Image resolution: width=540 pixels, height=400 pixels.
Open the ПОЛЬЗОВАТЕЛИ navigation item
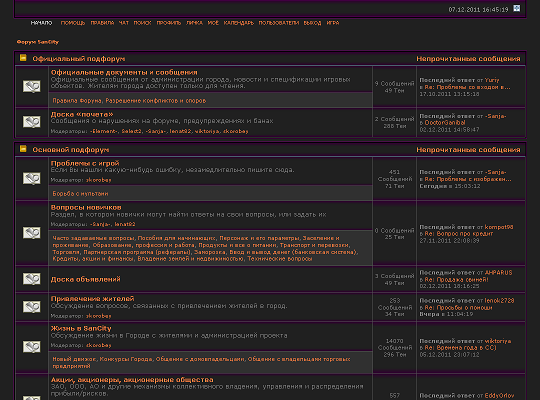click(279, 23)
